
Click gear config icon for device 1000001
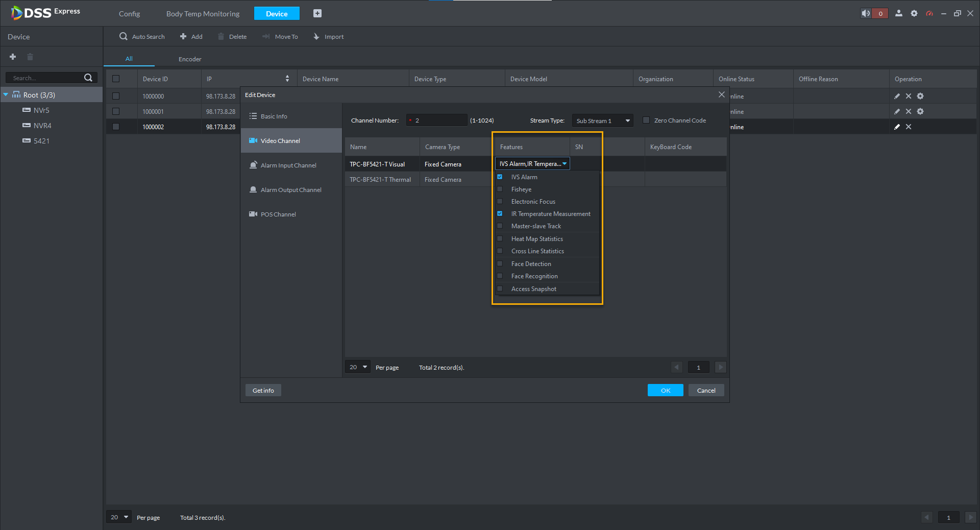920,111
